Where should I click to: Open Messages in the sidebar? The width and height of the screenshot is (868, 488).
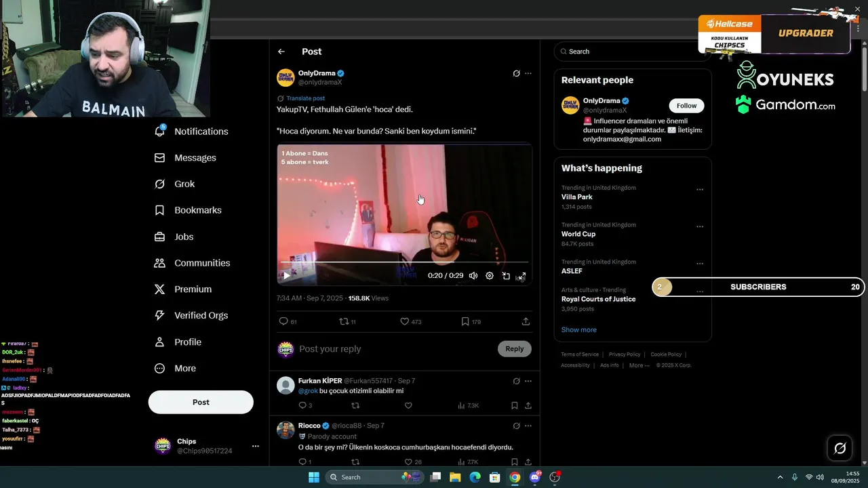tap(186, 158)
